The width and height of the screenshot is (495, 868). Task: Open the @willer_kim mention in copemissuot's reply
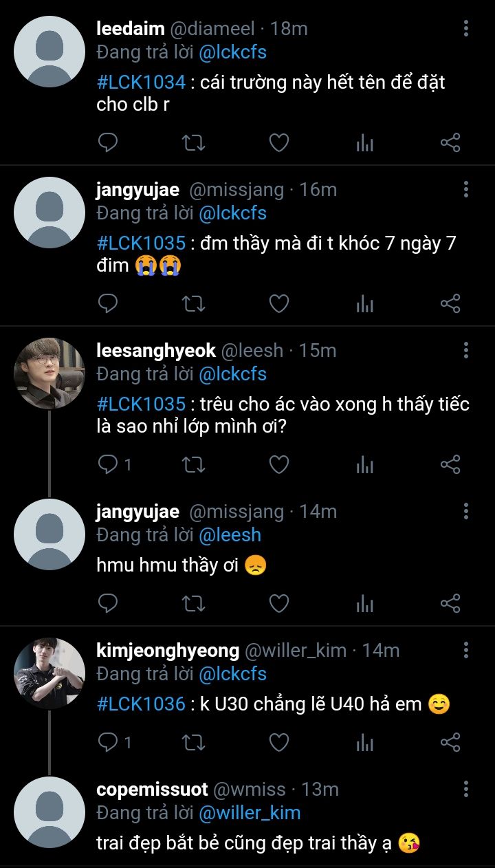point(250,812)
